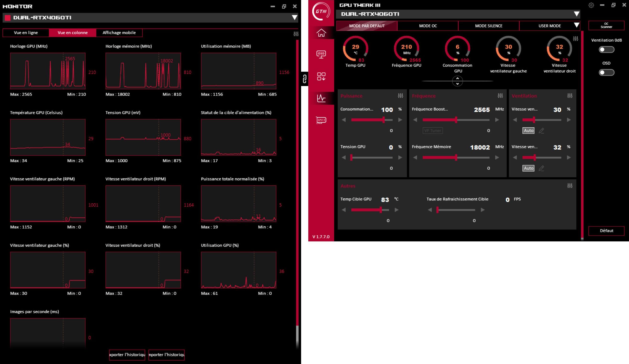This screenshot has width=629, height=364.
Task: Click the GT III logo
Action: [321, 11]
